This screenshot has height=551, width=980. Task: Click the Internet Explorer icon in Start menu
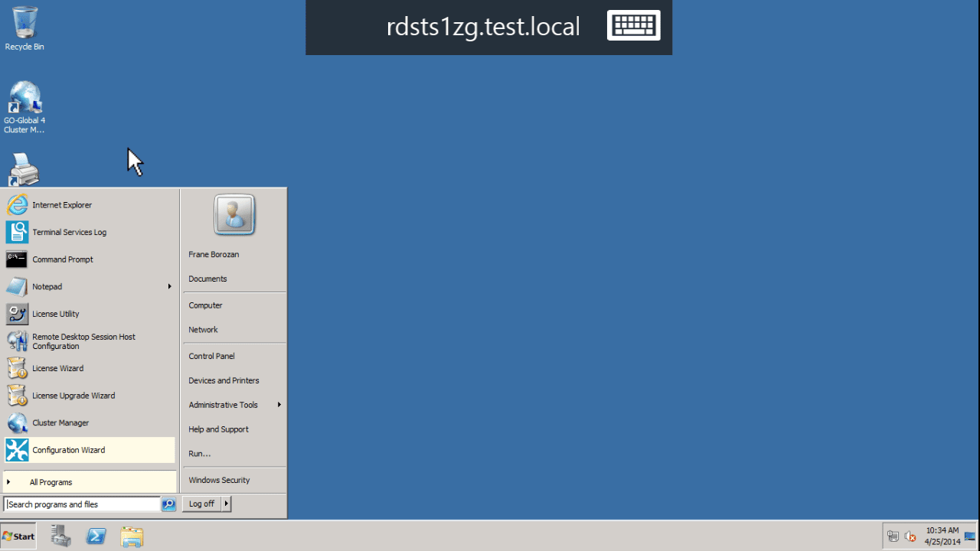click(17, 205)
